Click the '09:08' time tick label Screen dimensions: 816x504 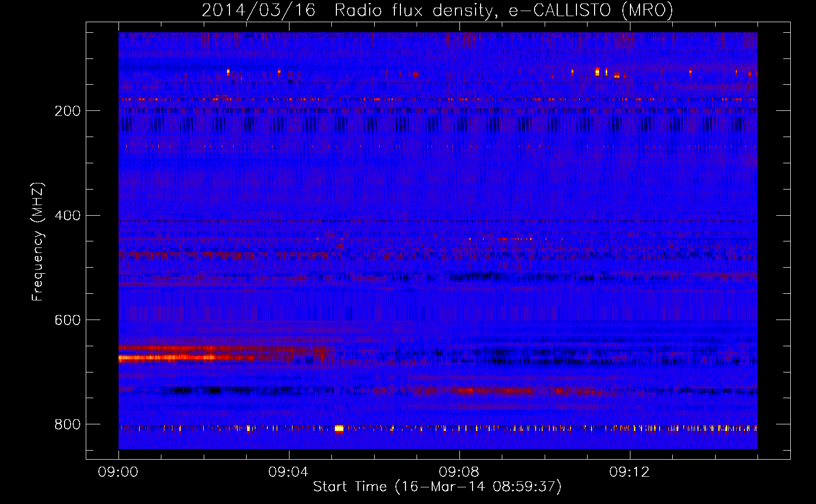pyautogui.click(x=459, y=472)
